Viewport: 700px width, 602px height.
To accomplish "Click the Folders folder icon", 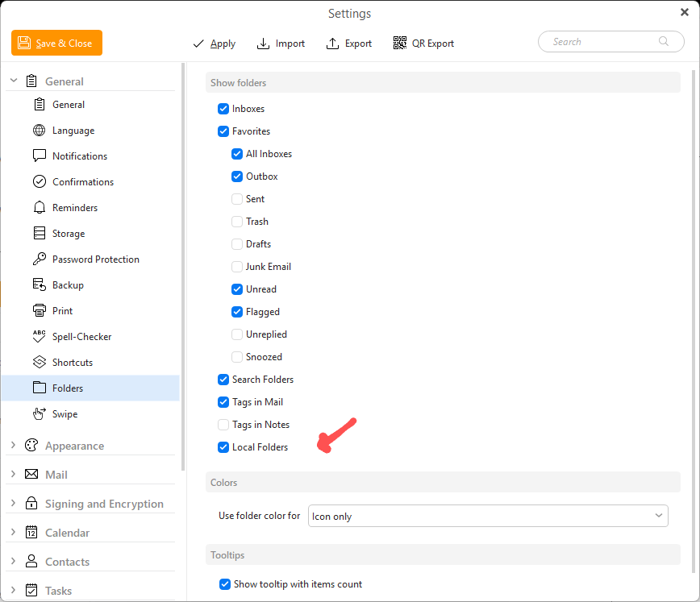I will pos(40,388).
